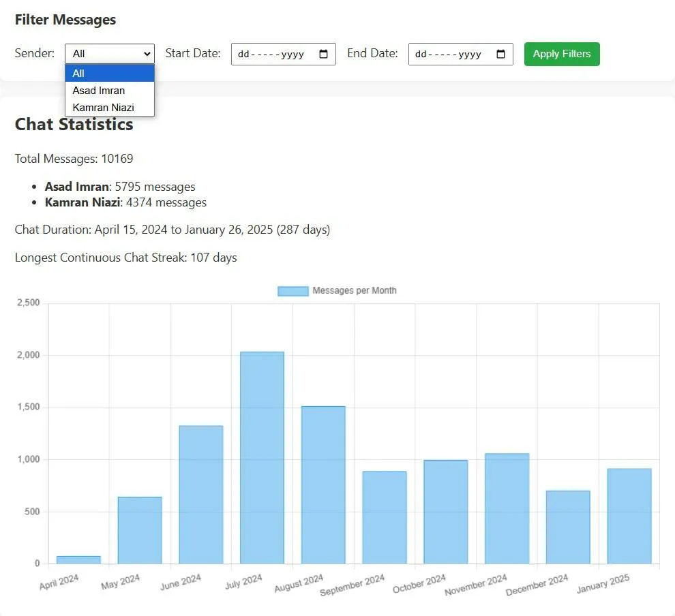Click the July 2024 bar in chart
The width and height of the screenshot is (675, 616).
pos(262,458)
